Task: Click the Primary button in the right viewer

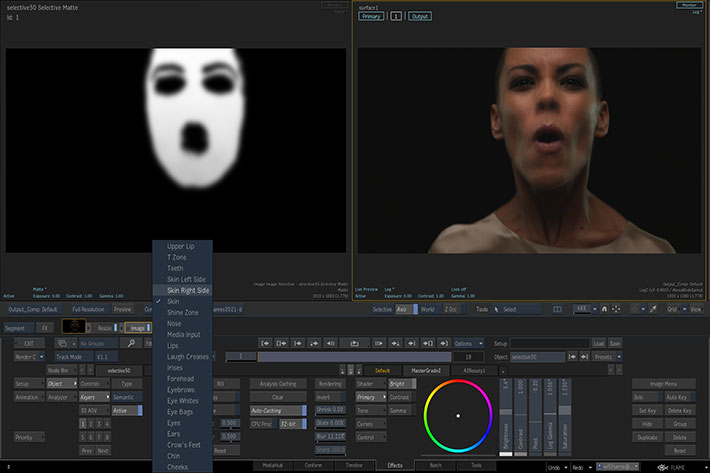Action: point(371,16)
